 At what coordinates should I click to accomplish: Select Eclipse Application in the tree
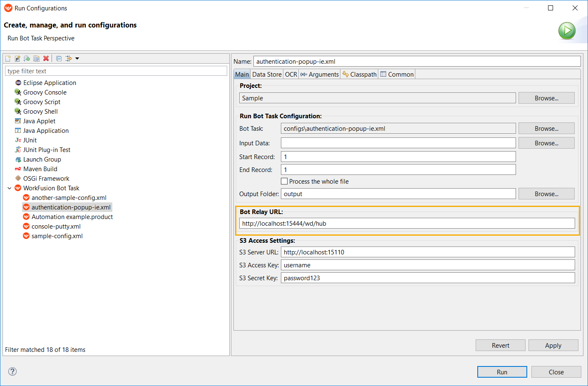point(50,83)
